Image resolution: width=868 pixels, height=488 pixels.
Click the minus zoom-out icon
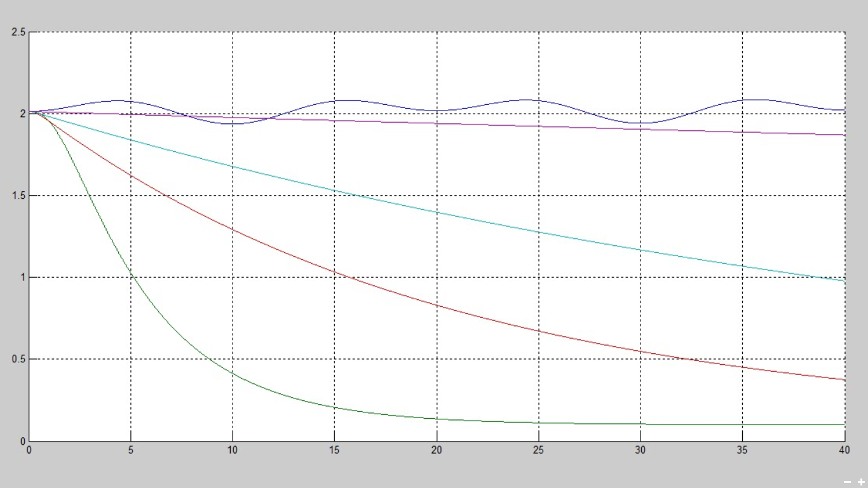coord(848,483)
